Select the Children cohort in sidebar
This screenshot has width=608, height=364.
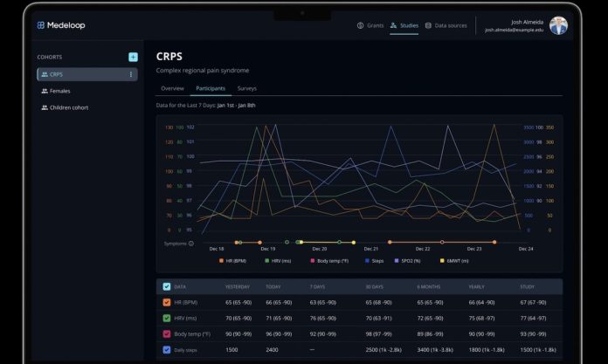point(68,107)
